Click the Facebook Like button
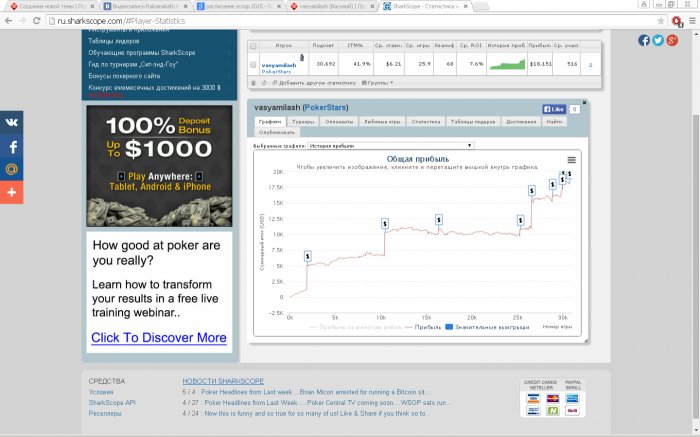Viewport: 700px width, 437px height. point(554,109)
